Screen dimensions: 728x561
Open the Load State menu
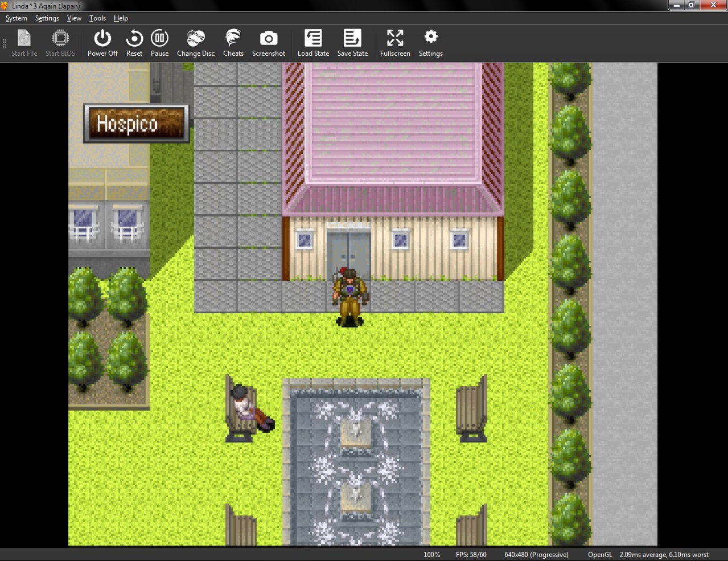(313, 43)
